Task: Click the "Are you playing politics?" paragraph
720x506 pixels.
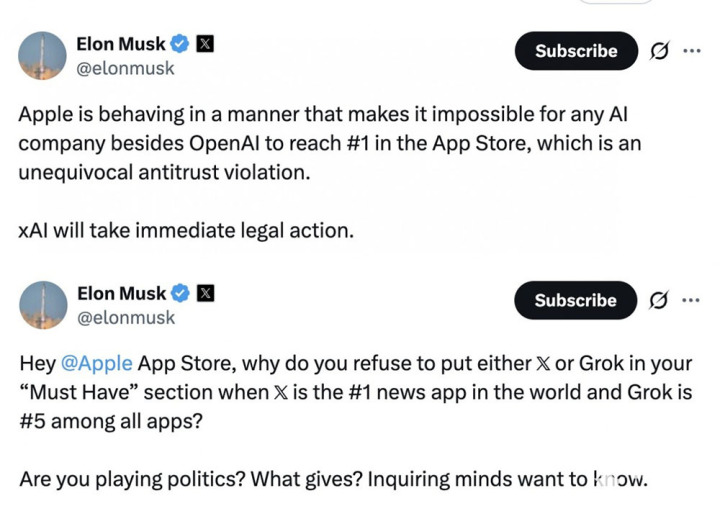Action: click(333, 479)
